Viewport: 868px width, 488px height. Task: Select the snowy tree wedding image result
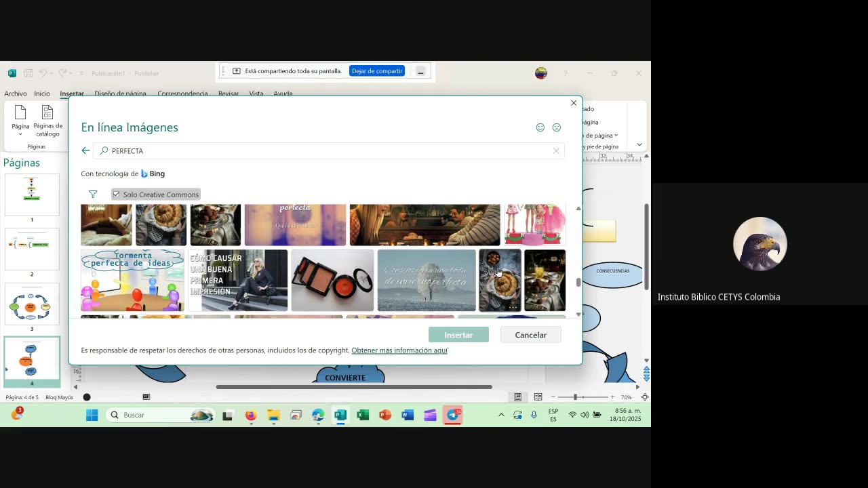coord(427,281)
